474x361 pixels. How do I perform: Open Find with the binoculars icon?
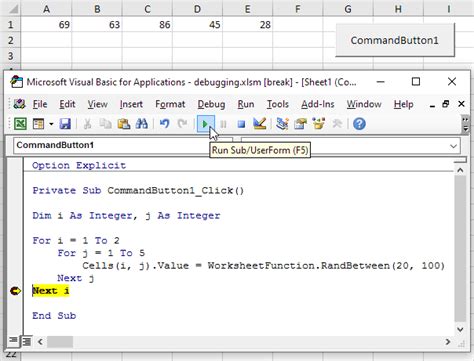click(x=142, y=124)
